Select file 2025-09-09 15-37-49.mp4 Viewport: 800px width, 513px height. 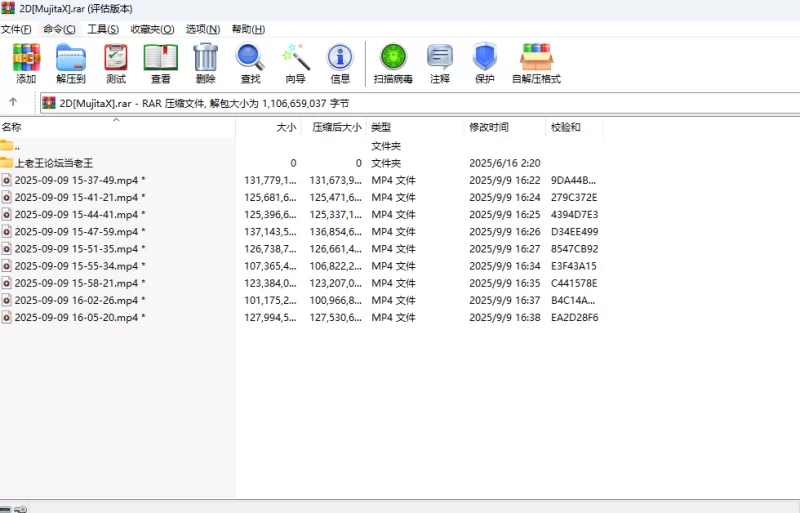tap(76, 180)
